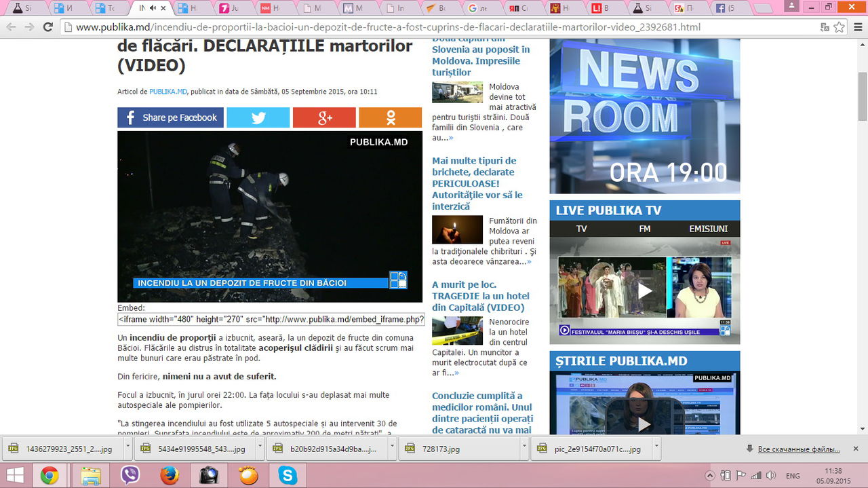Viewport: 868px width, 488px height.
Task: Click volume icon in system tray
Action: click(770, 475)
